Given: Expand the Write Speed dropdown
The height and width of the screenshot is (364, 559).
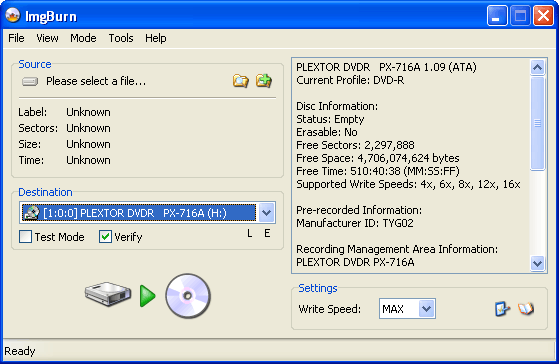Looking at the screenshot, I should click(x=426, y=309).
